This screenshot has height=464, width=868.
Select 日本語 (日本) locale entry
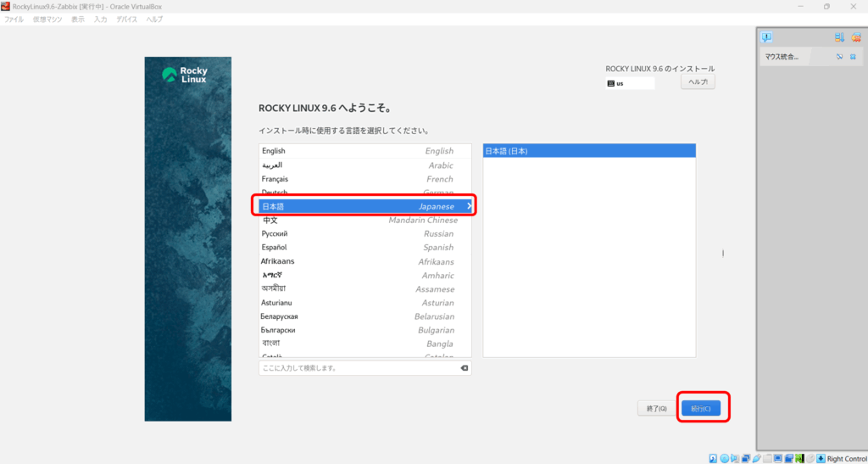pos(589,151)
